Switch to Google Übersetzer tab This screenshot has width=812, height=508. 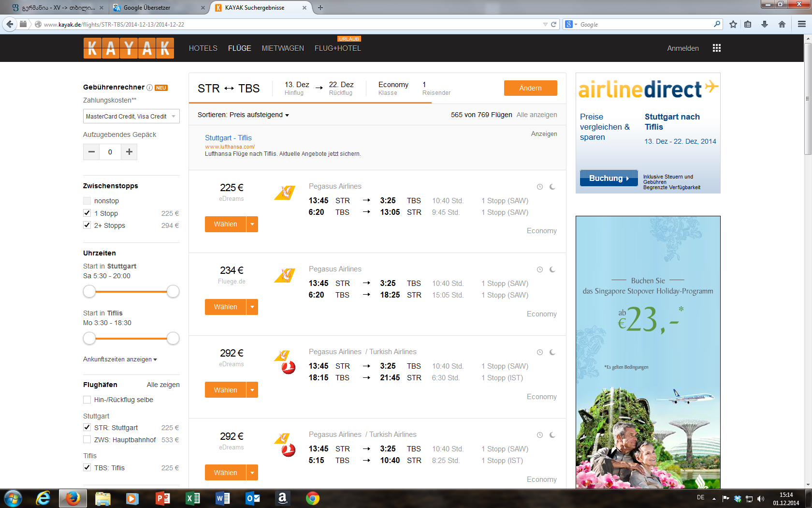point(159,8)
